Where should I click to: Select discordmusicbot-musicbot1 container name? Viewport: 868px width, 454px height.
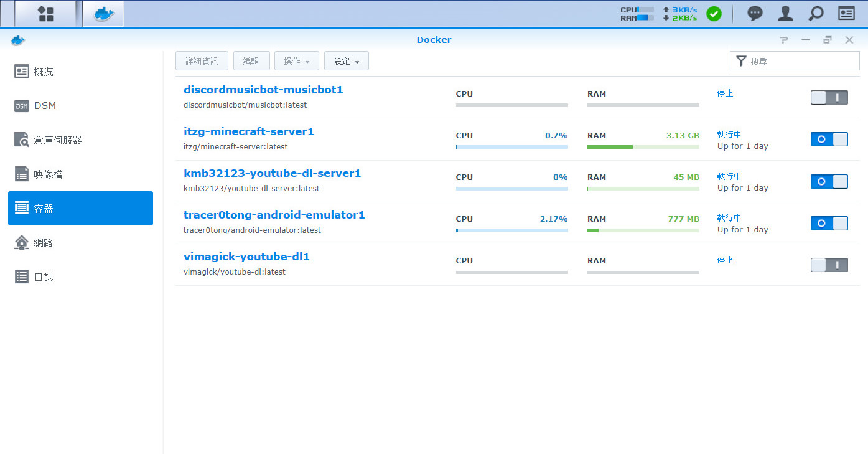click(263, 90)
